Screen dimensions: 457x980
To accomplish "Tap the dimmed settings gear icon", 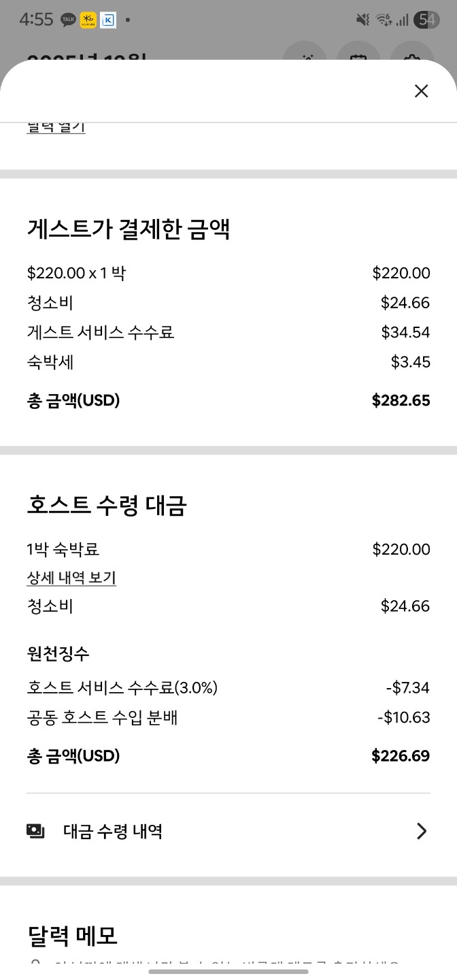I will tap(411, 56).
